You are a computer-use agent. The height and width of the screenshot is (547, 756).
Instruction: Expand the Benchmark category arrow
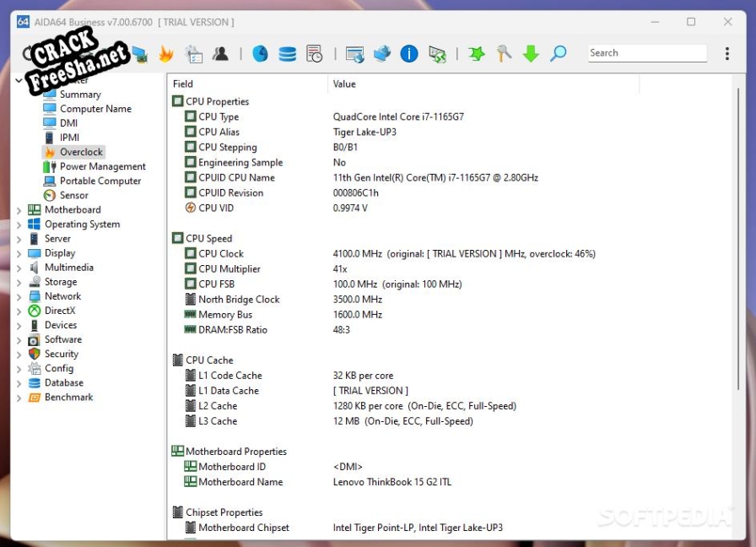click(x=19, y=398)
